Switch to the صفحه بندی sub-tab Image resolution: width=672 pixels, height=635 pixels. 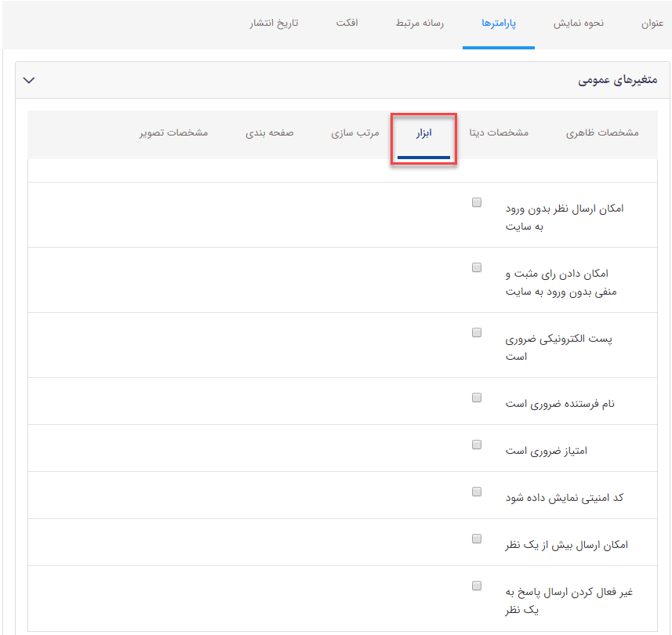[x=270, y=133]
